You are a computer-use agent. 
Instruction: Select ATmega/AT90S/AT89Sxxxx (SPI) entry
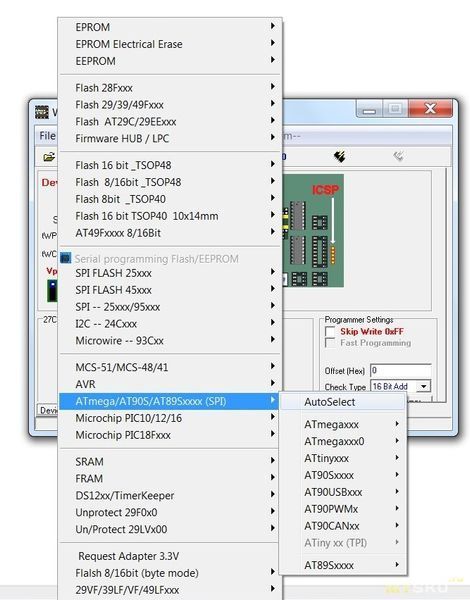coord(170,401)
